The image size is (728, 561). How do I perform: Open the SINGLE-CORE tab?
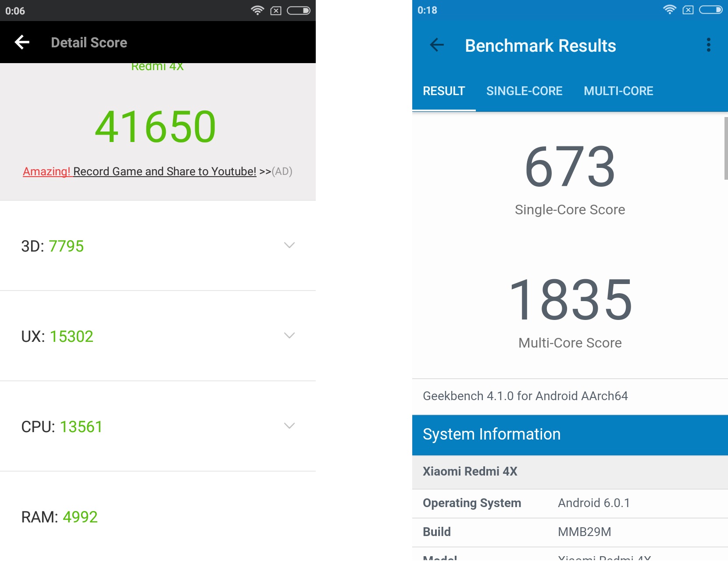click(525, 91)
